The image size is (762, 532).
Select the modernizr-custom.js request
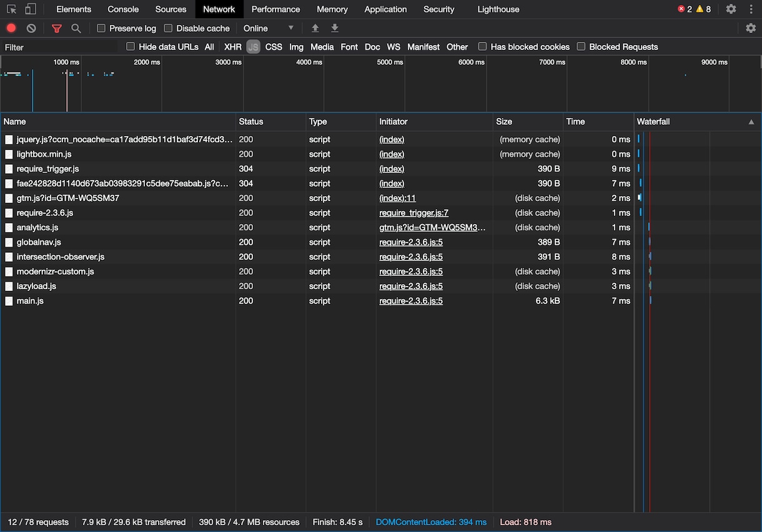pyautogui.click(x=317, y=272)
